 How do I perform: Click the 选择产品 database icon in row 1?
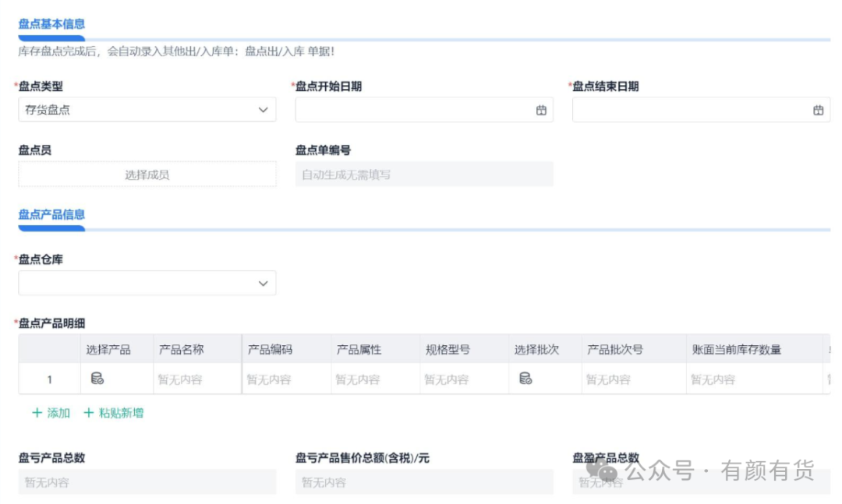pos(97,379)
